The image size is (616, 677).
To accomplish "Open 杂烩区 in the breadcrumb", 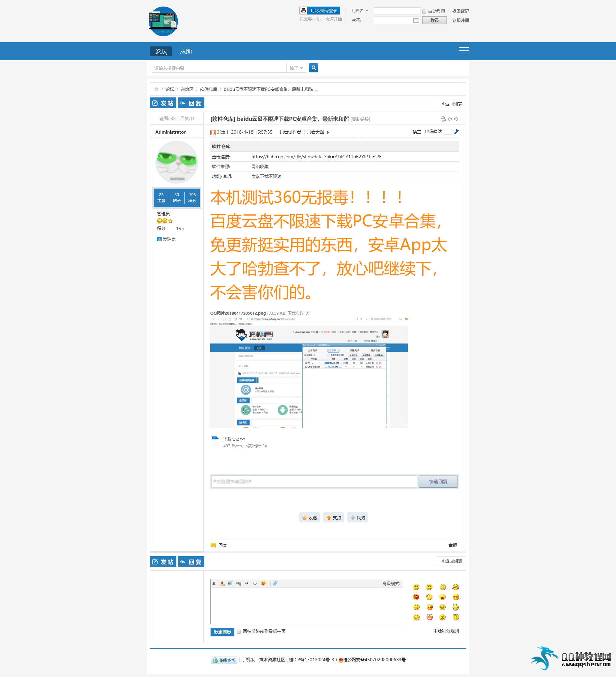I will point(187,89).
